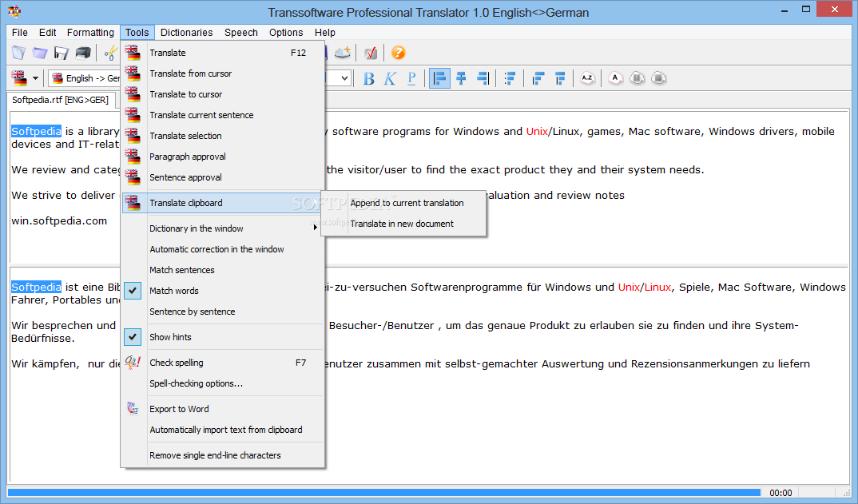858x504 pixels.
Task: Click the blue progress bar at the bottom
Action: (384, 493)
